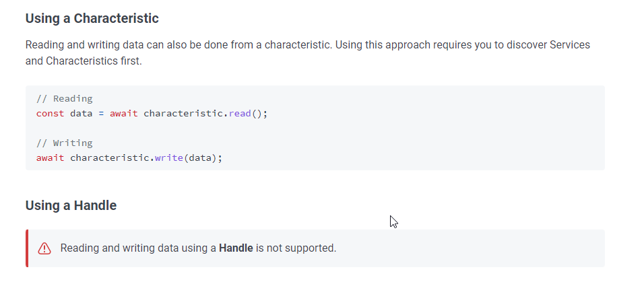The image size is (644, 284).
Task: Click the "Using a Handle" heading
Action: pos(71,205)
